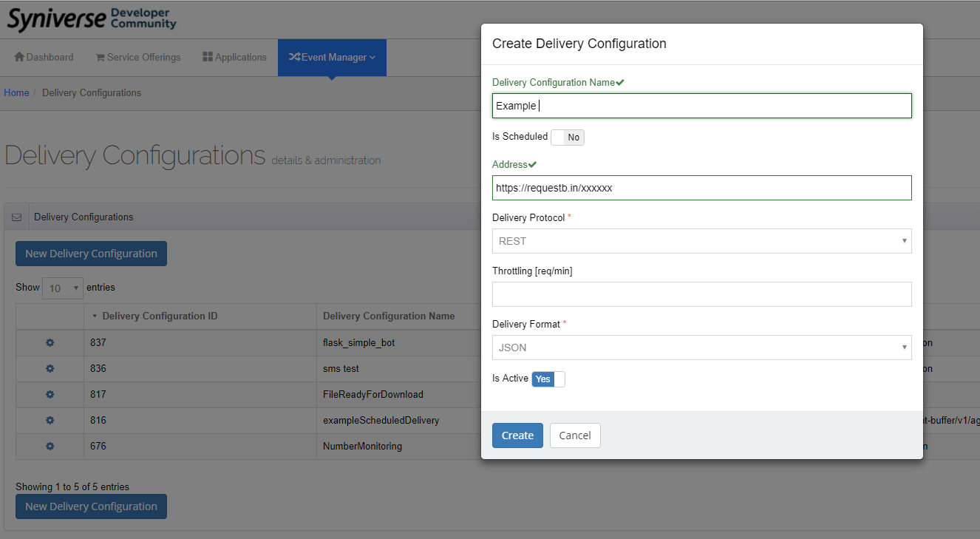Click the Create Delivery Configuration dialog title
The image size is (980, 539).
click(x=579, y=44)
